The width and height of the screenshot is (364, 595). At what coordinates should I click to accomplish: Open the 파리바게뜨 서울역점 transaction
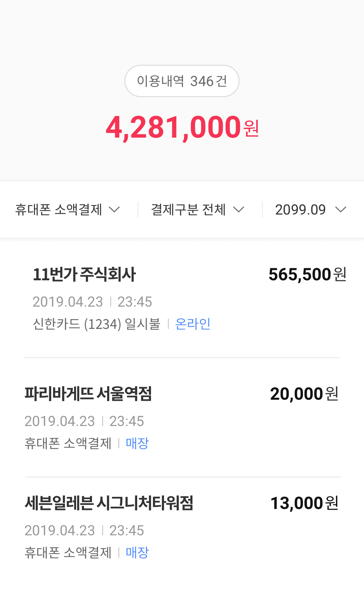coord(88,394)
